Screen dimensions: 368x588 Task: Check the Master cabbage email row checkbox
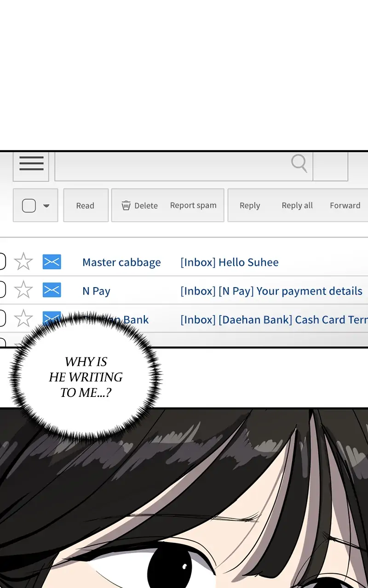(2, 262)
